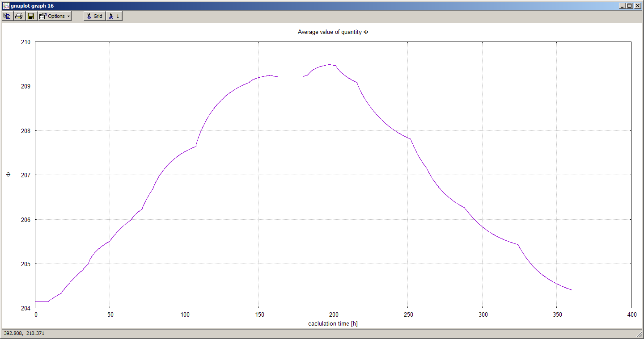Copy the graph to clipboard
The image size is (644, 339).
pos(7,16)
